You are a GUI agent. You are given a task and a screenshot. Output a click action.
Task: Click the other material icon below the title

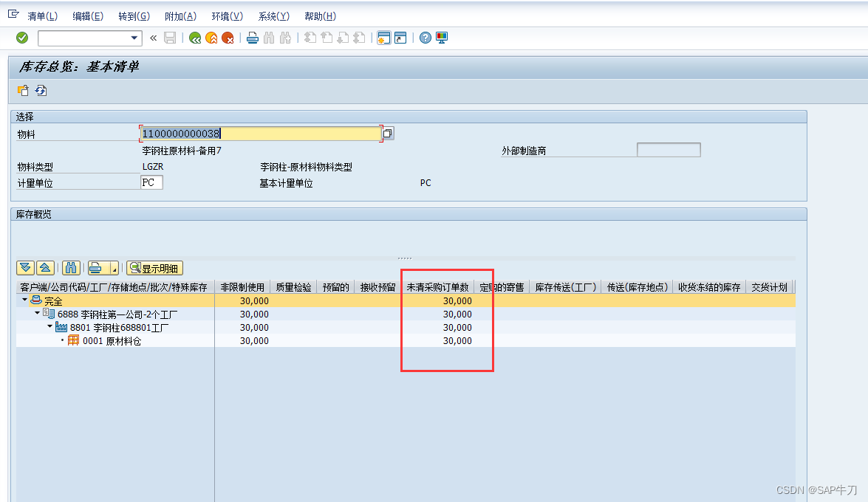[23, 90]
